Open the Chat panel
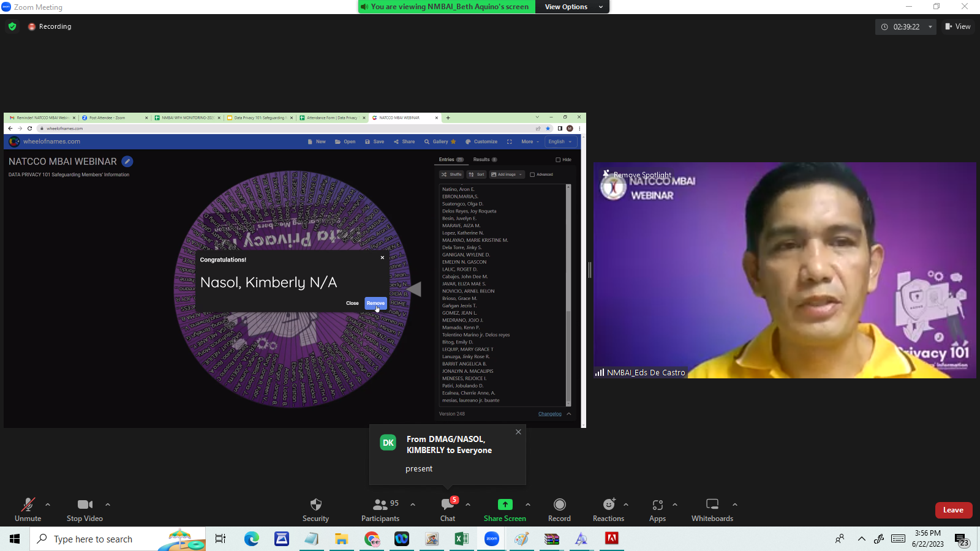This screenshot has width=980, height=551. click(448, 509)
